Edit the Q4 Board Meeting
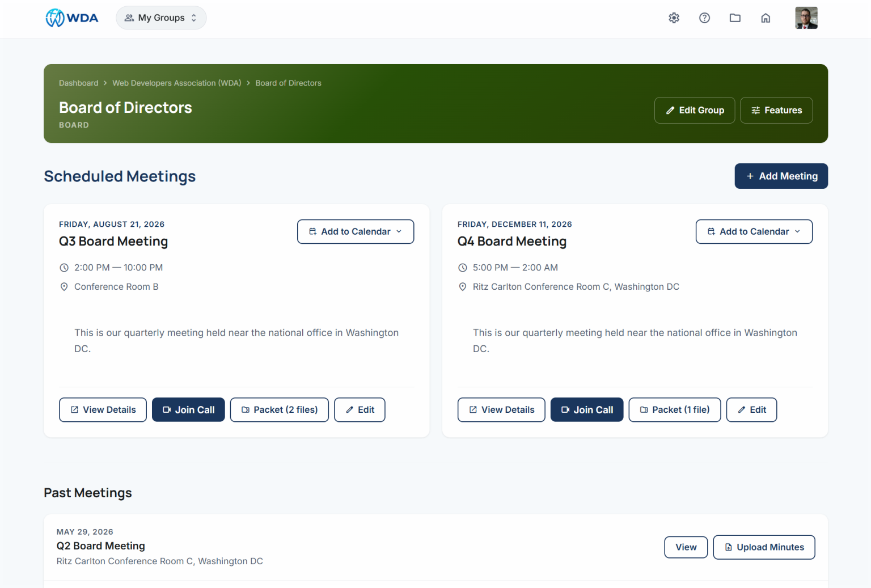Image resolution: width=871 pixels, height=588 pixels. [x=752, y=410]
